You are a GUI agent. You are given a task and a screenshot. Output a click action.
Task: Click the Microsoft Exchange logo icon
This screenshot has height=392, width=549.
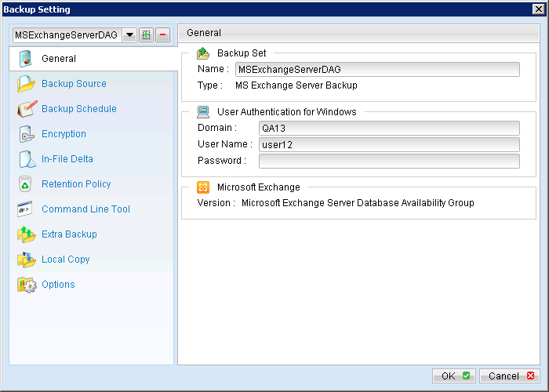[203, 187]
